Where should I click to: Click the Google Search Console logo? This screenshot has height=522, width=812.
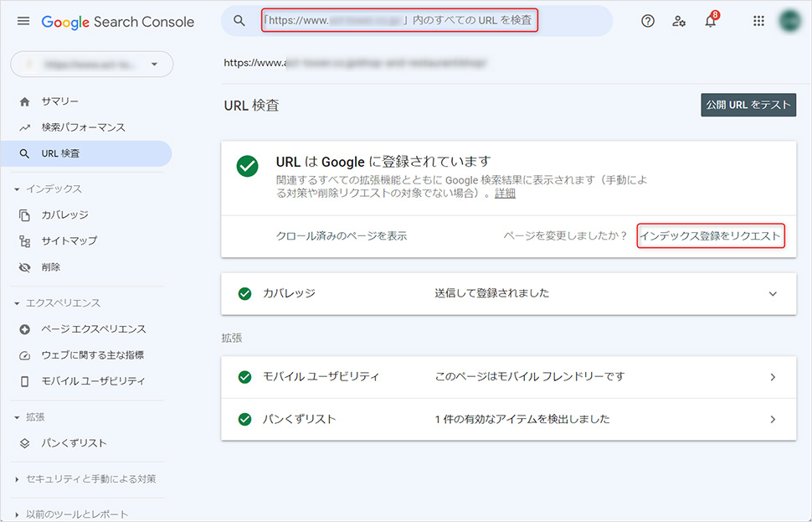pos(118,22)
